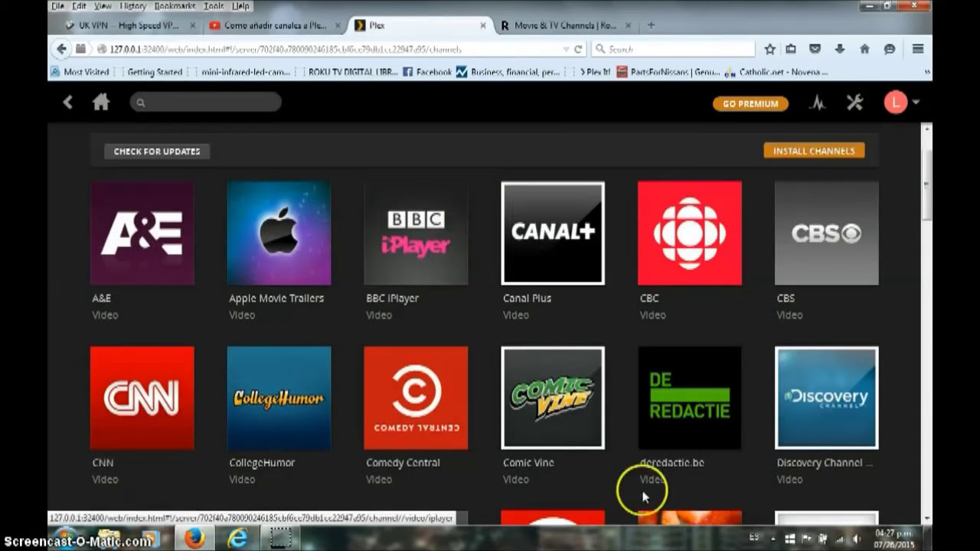This screenshot has height=551, width=980.
Task: Open the Comic Vine channel tile
Action: point(553,398)
